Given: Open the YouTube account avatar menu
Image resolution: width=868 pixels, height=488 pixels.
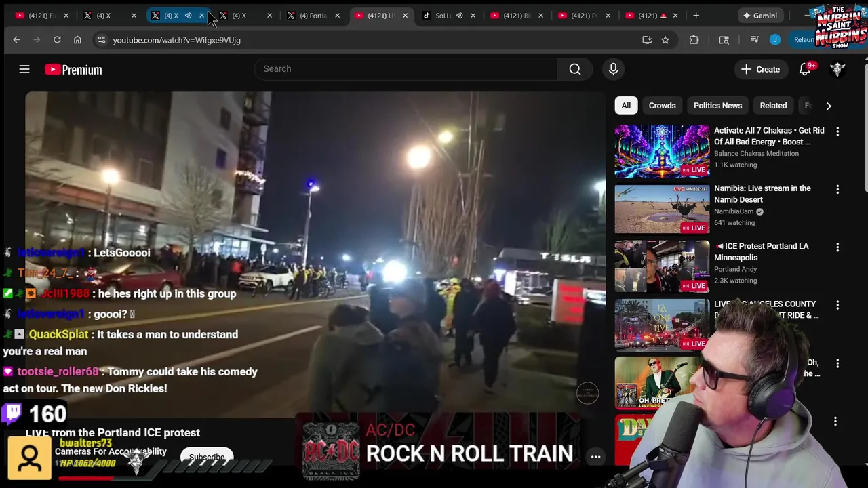Looking at the screenshot, I should (837, 69).
